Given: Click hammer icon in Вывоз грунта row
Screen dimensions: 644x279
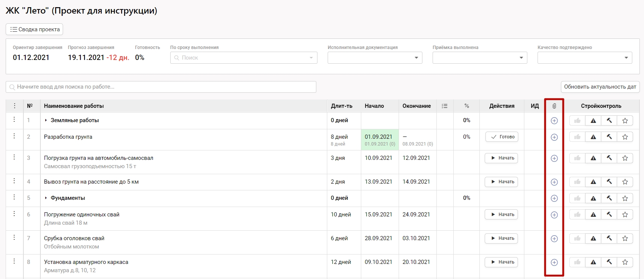Looking at the screenshot, I should coord(609,182).
